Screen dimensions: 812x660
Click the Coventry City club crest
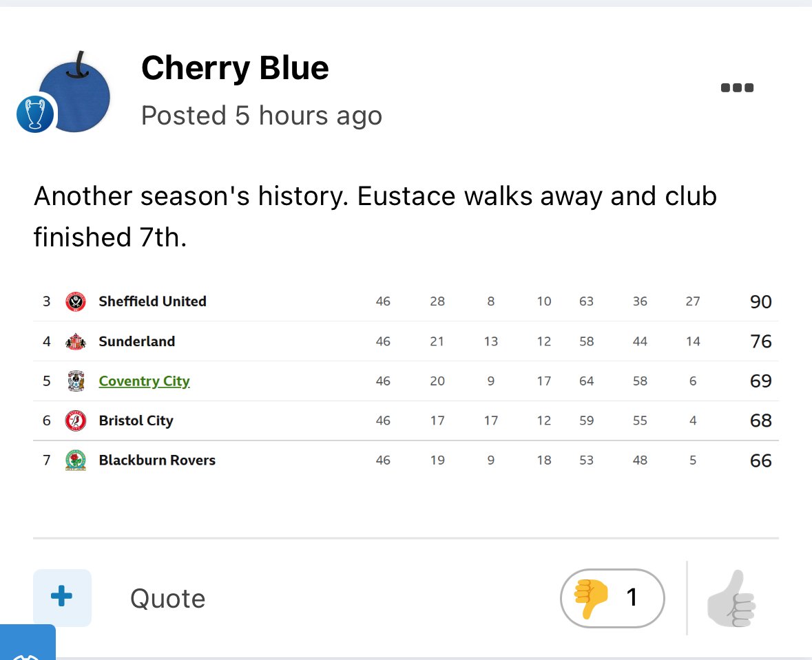tap(75, 381)
